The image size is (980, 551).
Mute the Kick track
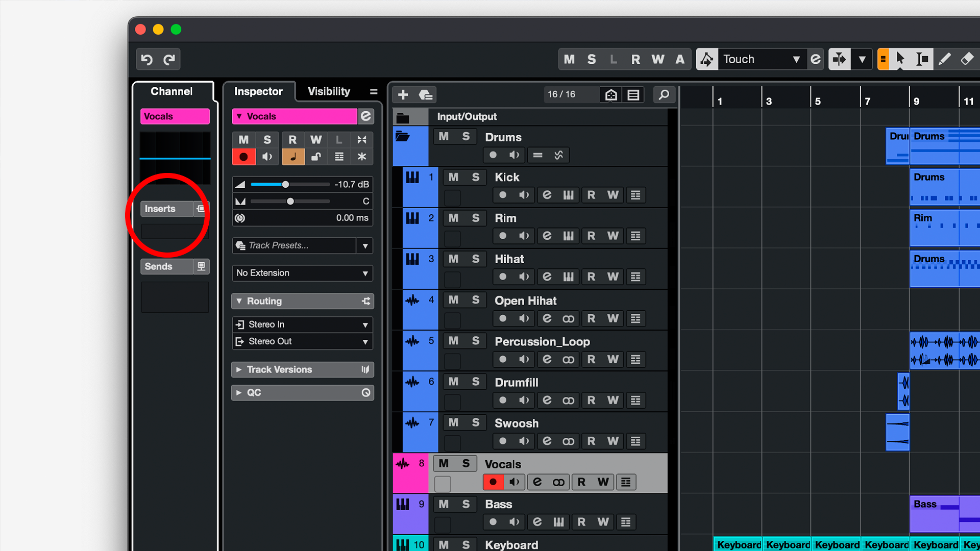click(x=453, y=178)
